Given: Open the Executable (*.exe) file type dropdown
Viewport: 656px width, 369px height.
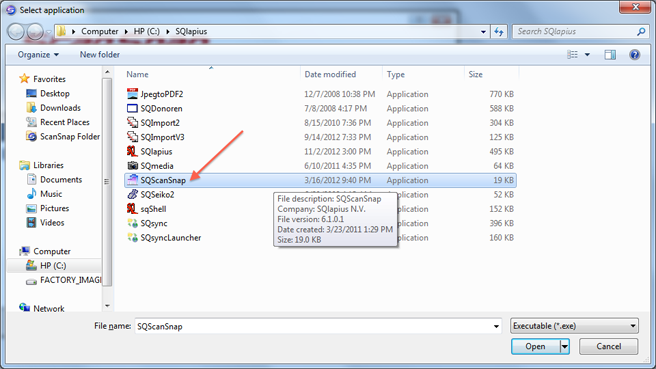Looking at the screenshot, I should (574, 325).
